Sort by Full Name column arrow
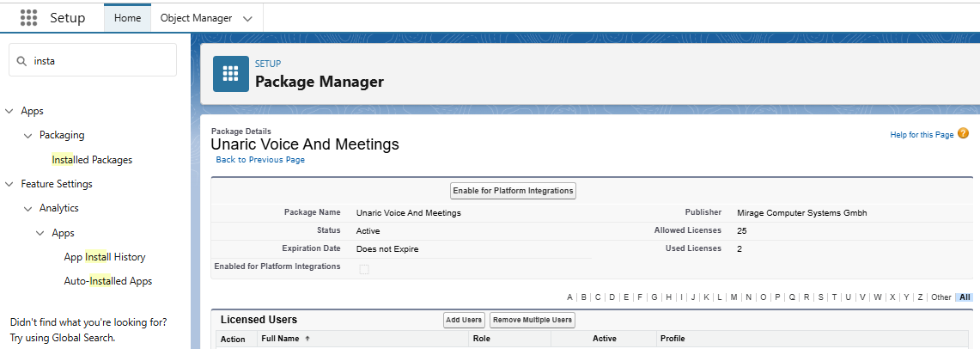Viewport: 980px width, 349px height. tap(307, 339)
